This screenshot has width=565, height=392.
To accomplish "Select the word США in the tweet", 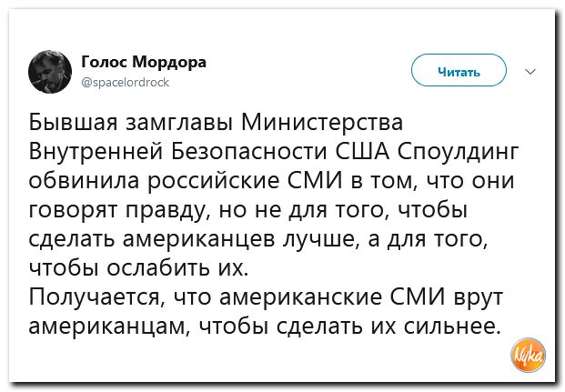I will (x=362, y=151).
